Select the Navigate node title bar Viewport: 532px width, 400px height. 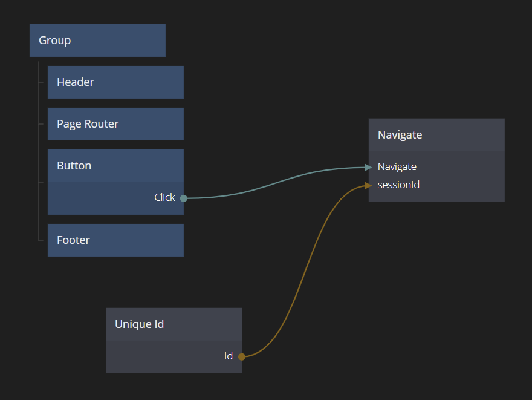pos(436,135)
